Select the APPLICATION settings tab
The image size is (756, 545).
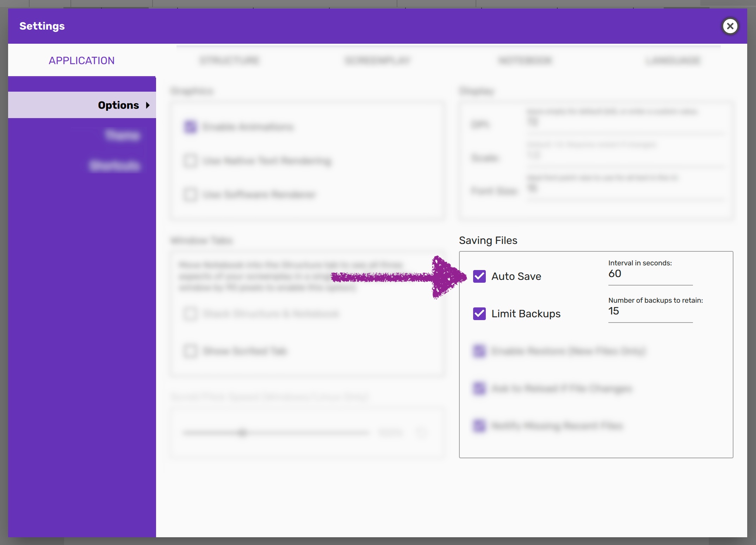pyautogui.click(x=81, y=61)
